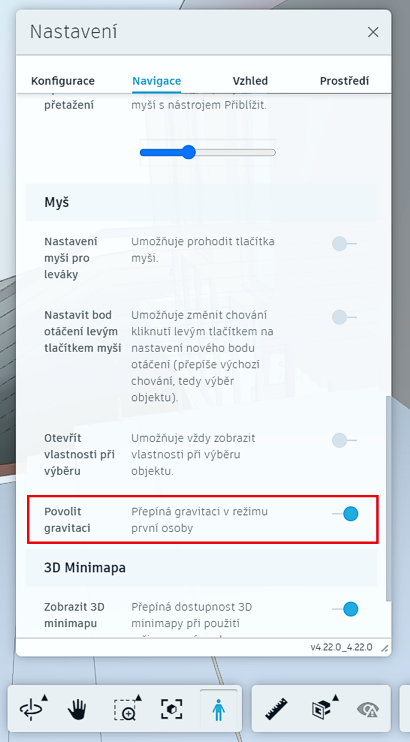Select the Section analysis box tool
Screen dimensions: 410x742
(321, 710)
